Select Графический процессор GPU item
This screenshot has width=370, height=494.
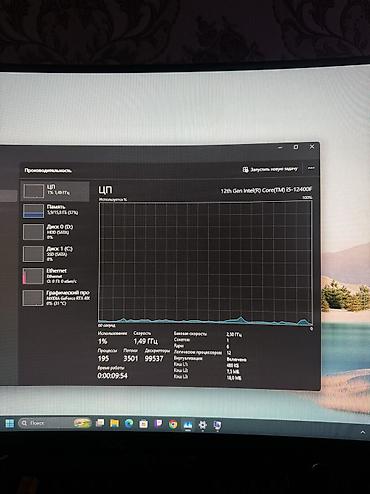coord(56,298)
